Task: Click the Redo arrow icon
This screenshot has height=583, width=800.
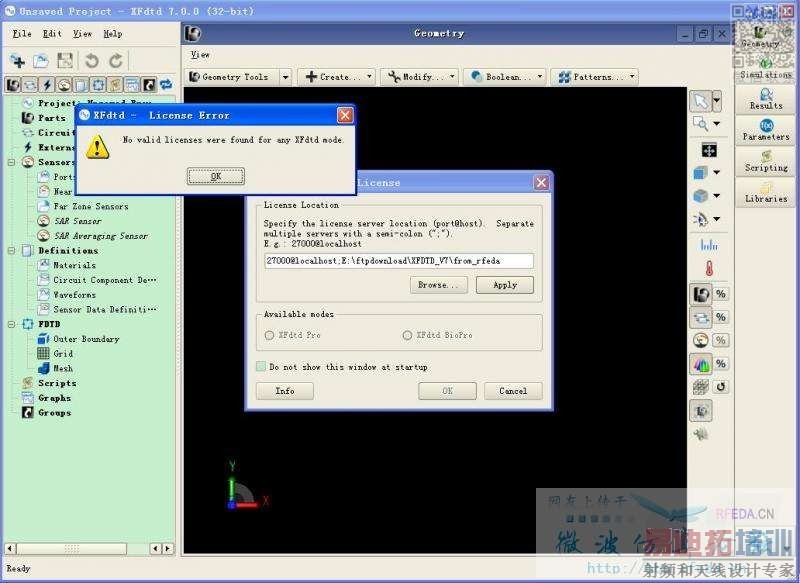Action: 116,61
